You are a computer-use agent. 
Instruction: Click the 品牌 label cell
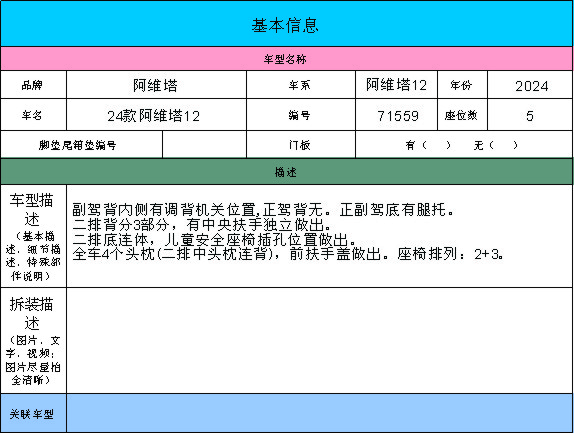point(33,85)
